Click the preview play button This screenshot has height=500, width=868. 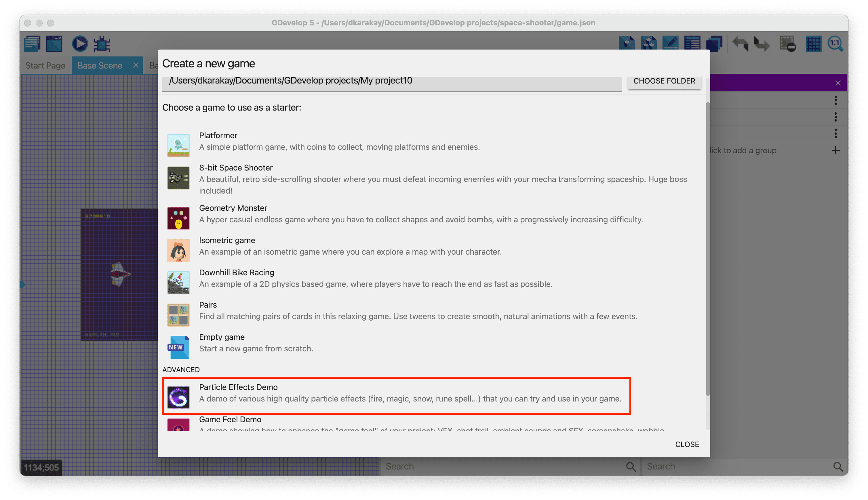point(80,44)
